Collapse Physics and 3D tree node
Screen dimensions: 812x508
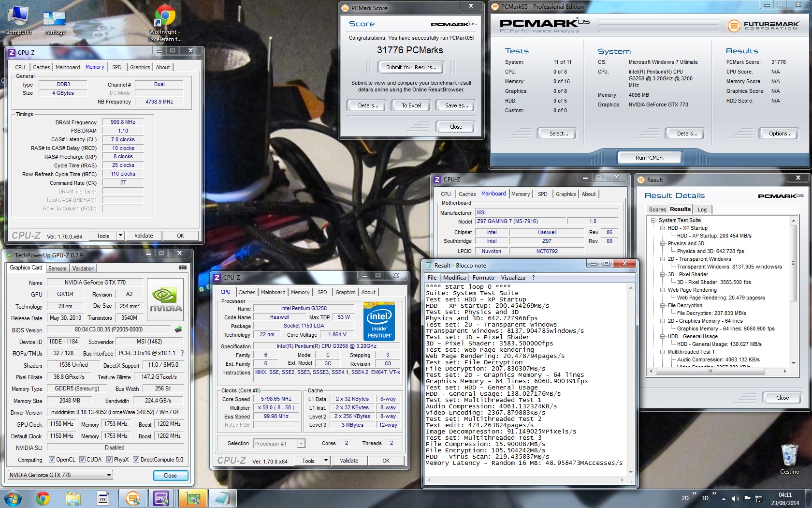662,243
